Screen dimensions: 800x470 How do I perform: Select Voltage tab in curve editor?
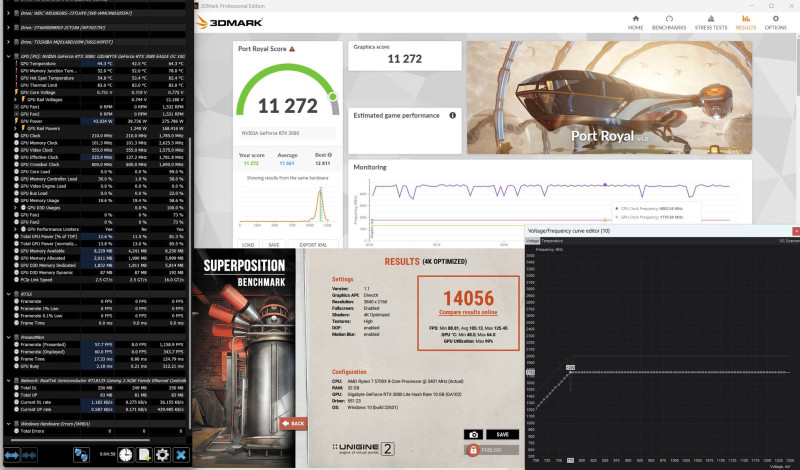point(532,240)
